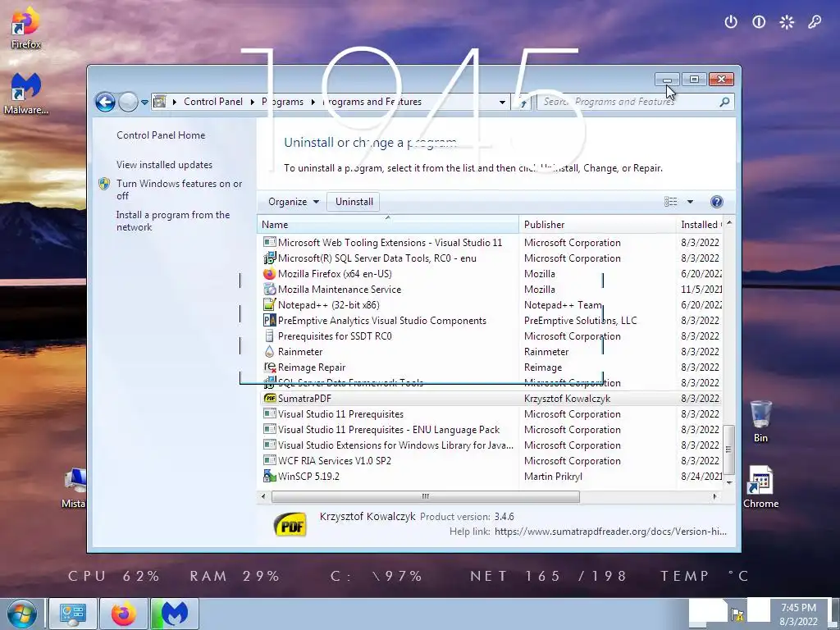The height and width of the screenshot is (630, 840).
Task: Click the scroll down arrow of list
Action: (x=728, y=482)
